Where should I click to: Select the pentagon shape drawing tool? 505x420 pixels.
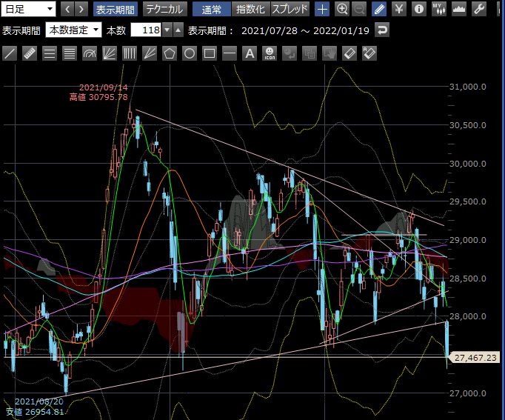coord(170,53)
